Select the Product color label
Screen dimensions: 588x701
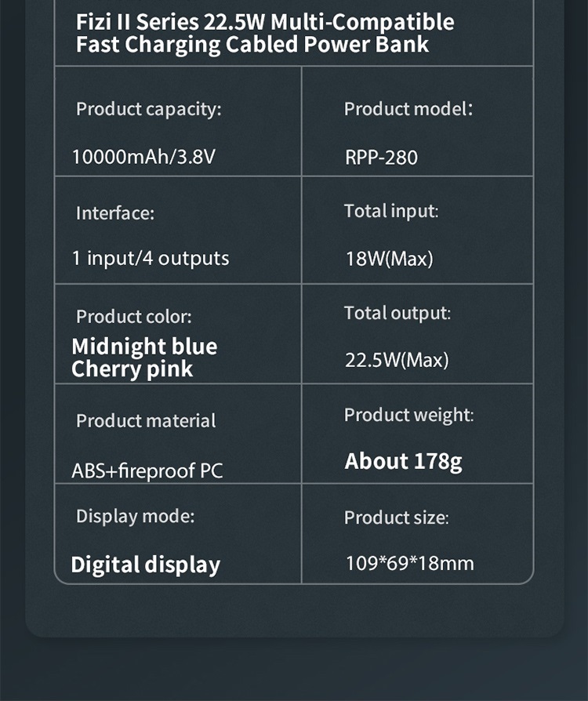(x=134, y=317)
